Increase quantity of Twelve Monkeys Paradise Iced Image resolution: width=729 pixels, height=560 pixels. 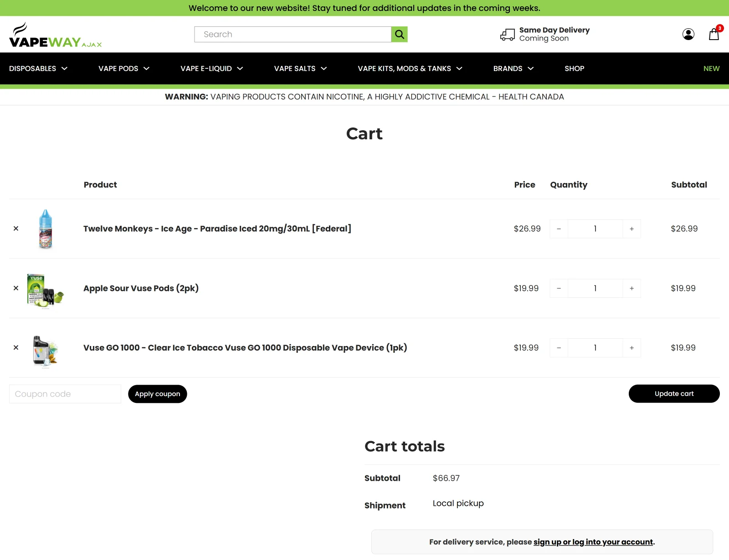tap(631, 229)
